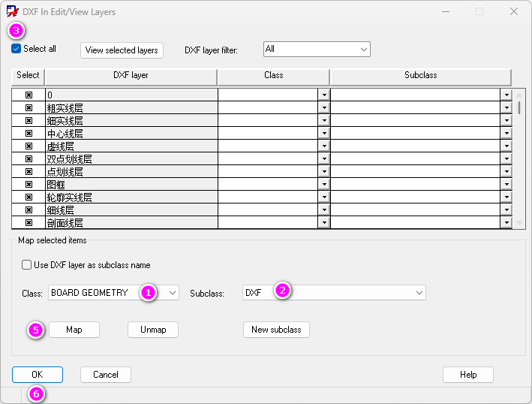This screenshot has width=532, height=404.
Task: Toggle select checkbox for 图框 row
Action: pos(29,184)
